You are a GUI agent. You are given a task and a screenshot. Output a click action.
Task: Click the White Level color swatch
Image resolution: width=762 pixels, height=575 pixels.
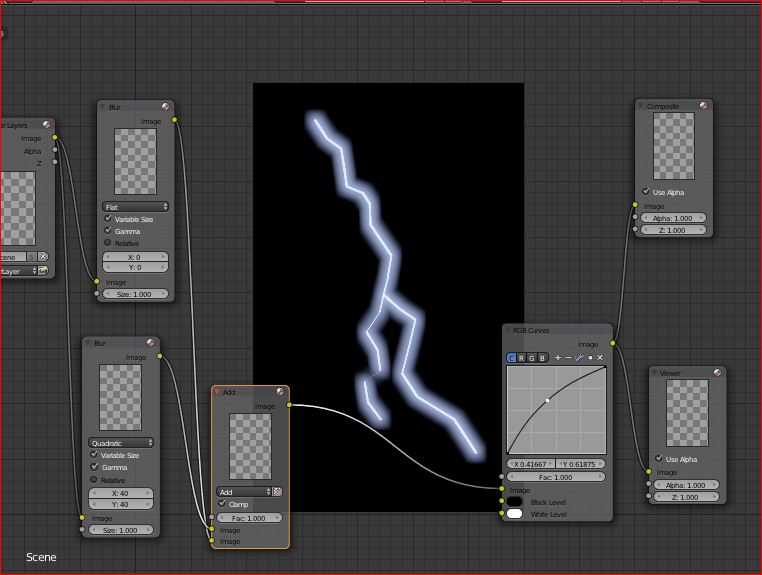514,513
